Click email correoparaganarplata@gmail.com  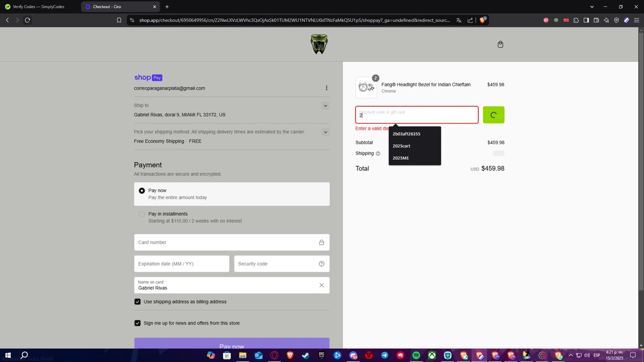point(170,88)
